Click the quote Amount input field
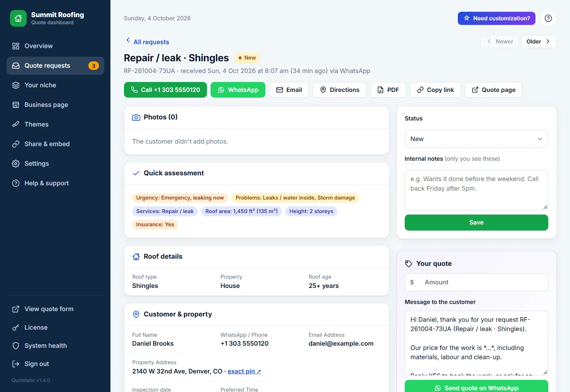This screenshot has height=392, width=570. (x=476, y=282)
